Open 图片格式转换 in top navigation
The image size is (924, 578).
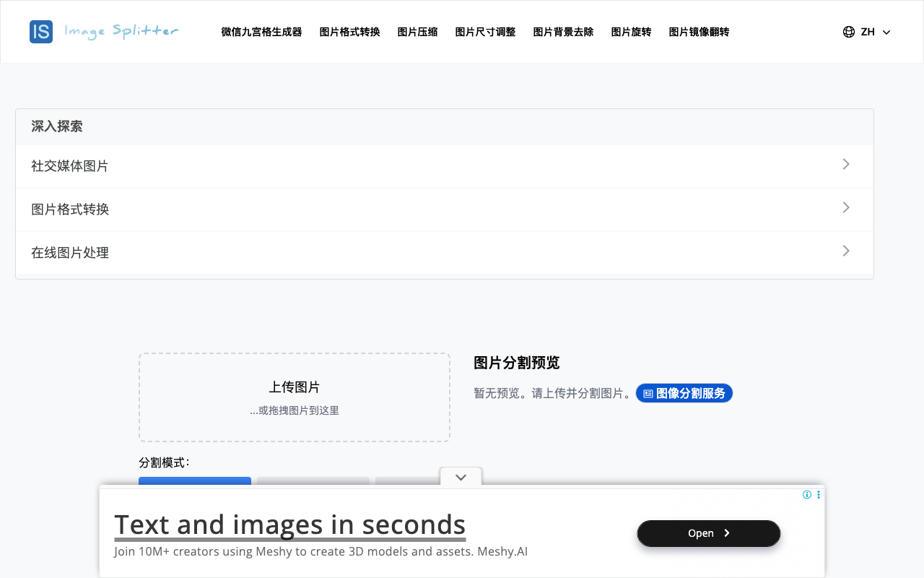click(349, 32)
